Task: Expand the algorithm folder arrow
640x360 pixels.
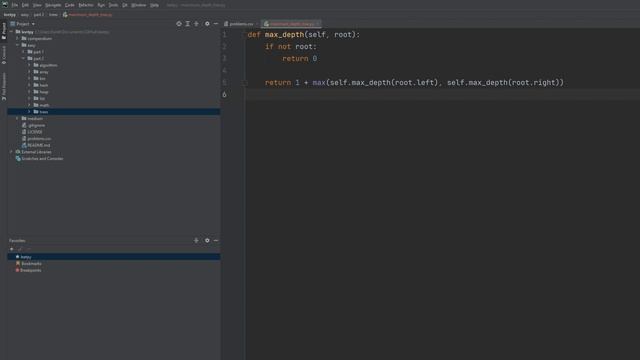Action: [x=29, y=65]
